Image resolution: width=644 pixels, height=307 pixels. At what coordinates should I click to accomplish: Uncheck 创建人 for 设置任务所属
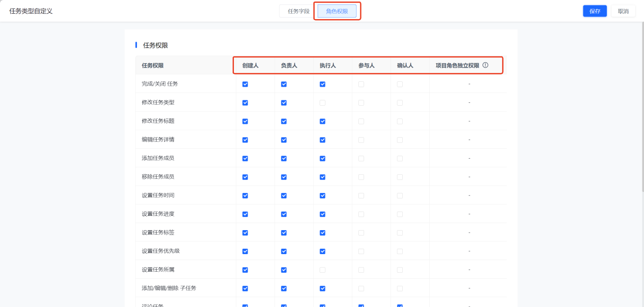245,270
